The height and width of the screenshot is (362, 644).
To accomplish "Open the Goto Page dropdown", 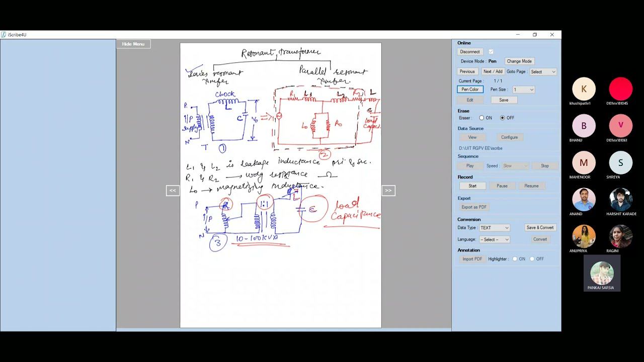I will click(543, 72).
